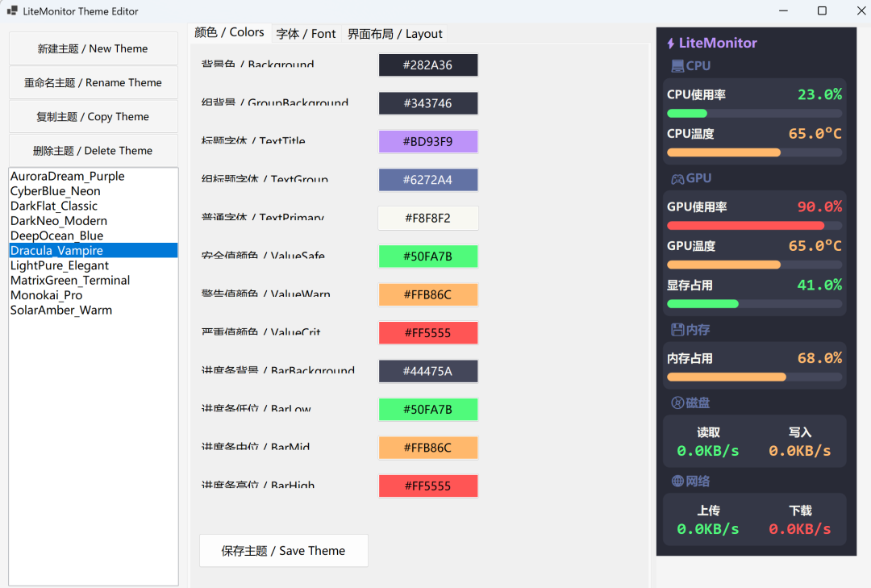Click the LiteMonitor app icon in title bar

coord(12,11)
